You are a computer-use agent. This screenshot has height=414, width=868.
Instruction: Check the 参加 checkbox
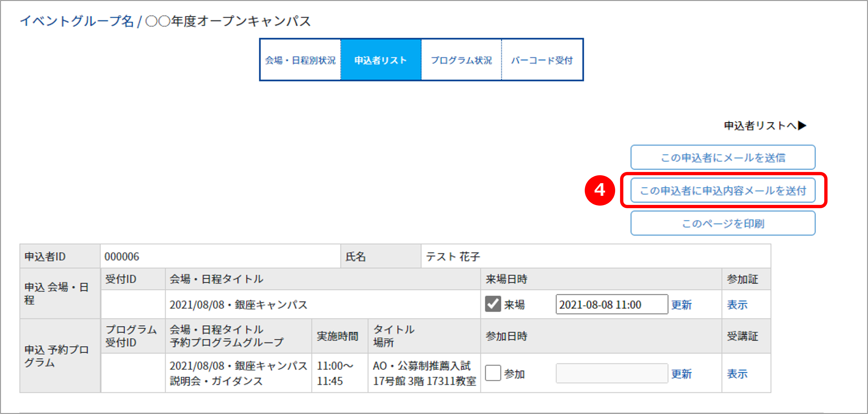tap(493, 373)
